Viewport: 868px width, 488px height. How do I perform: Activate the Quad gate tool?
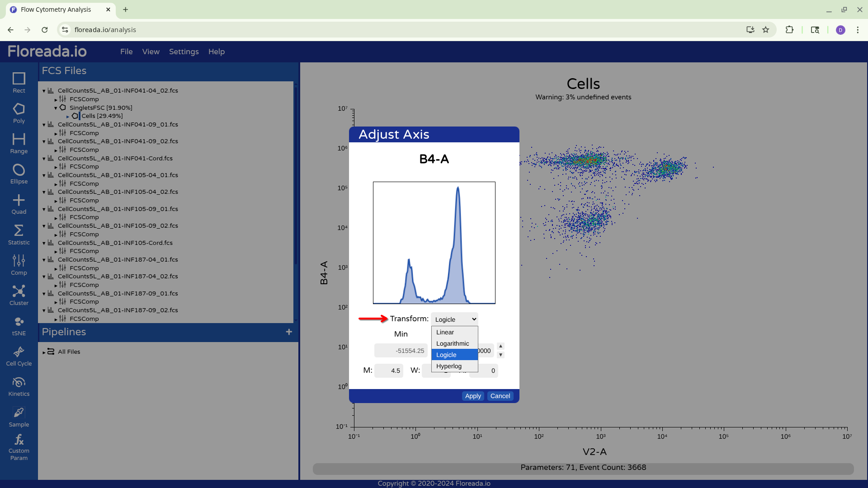(x=19, y=204)
